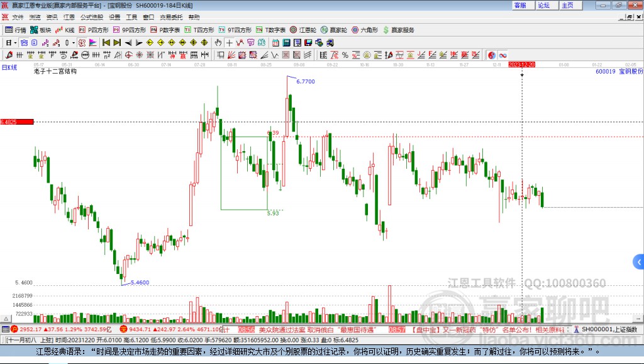The width and height of the screenshot is (644, 364).
Task: Step chart right with the black right arrow
Action: coord(139,43)
